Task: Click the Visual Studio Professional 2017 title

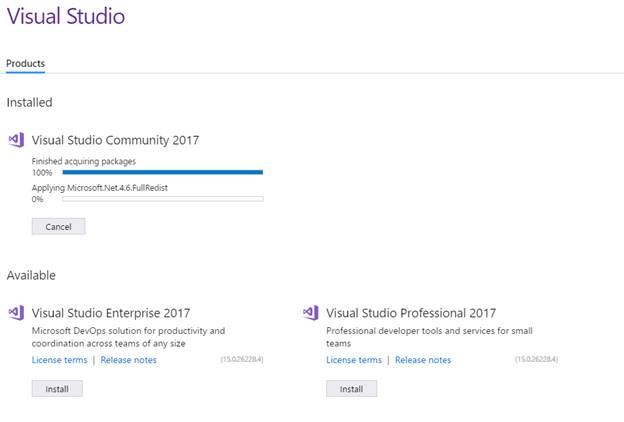Action: (410, 313)
